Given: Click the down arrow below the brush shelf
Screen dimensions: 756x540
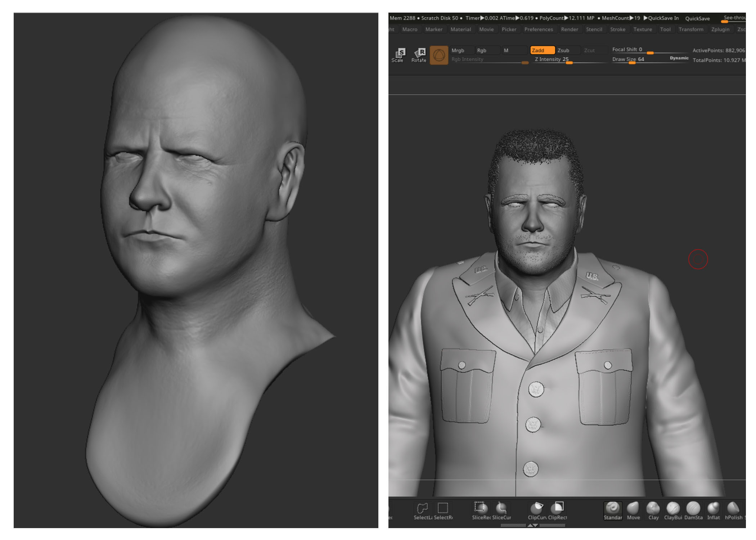Looking at the screenshot, I should click(x=536, y=526).
